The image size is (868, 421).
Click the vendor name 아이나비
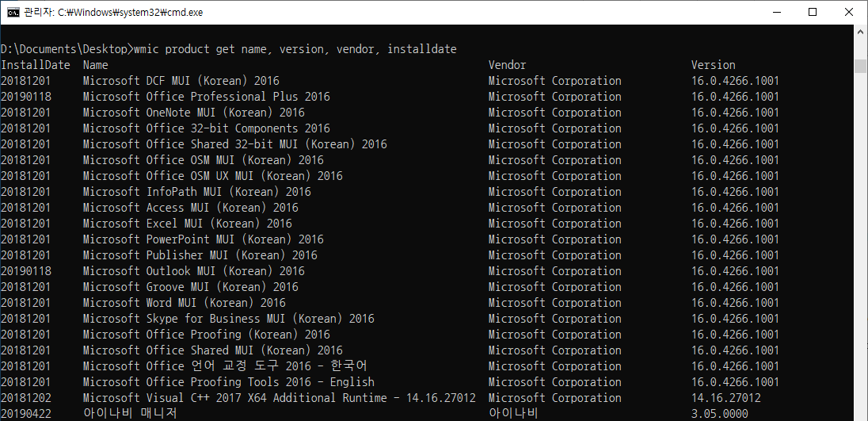(513, 414)
